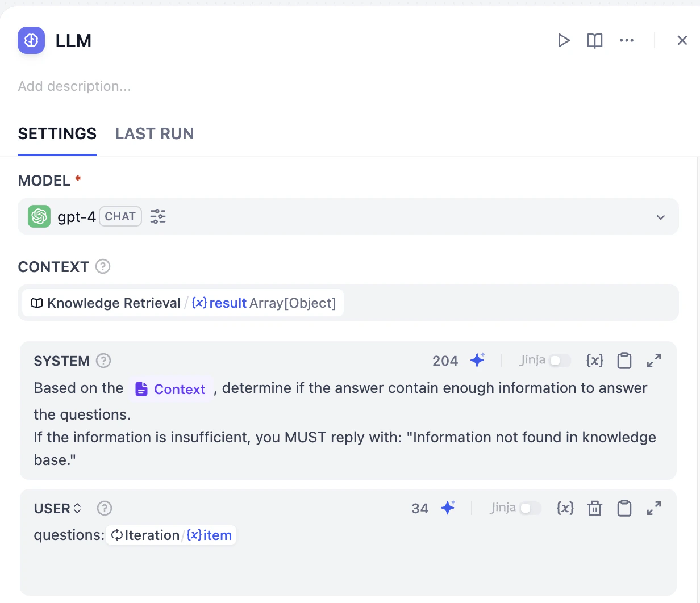Image resolution: width=700 pixels, height=603 pixels.
Task: Click the 34 character count in USER
Action: point(420,508)
